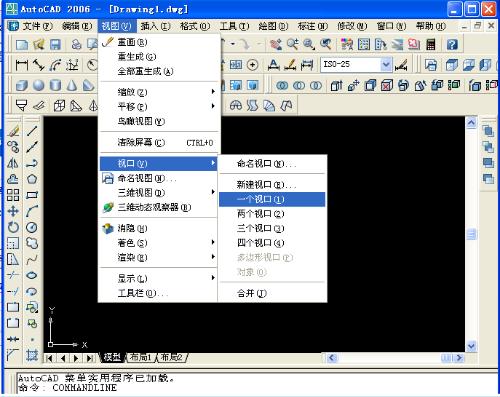Select the Spline draw tool
The width and height of the screenshot is (500, 397).
32,259
